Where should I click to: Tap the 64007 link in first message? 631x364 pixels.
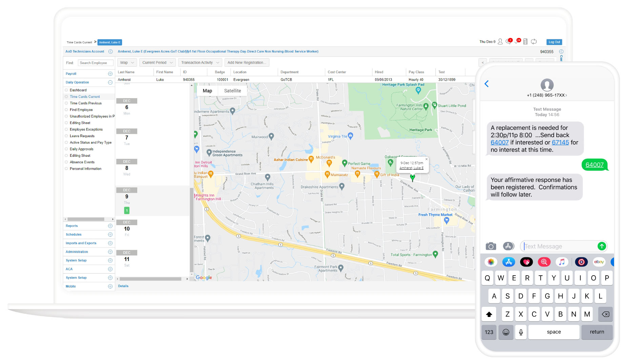tap(500, 143)
